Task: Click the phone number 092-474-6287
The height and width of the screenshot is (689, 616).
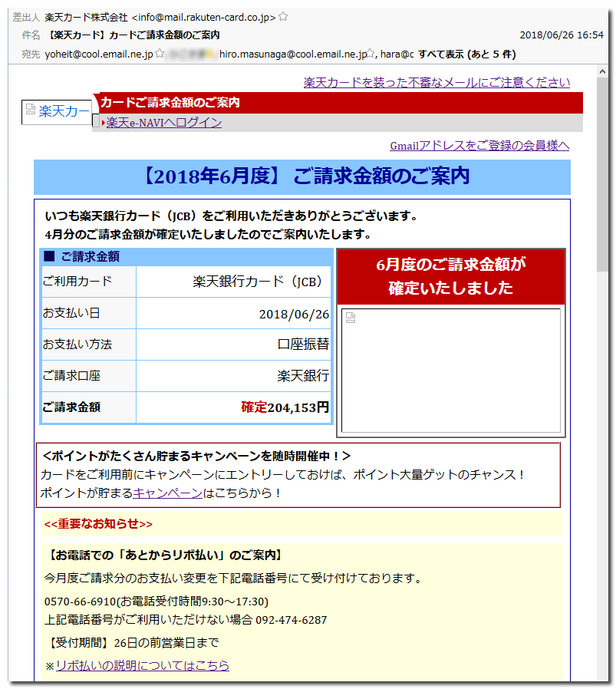Action: (x=292, y=620)
